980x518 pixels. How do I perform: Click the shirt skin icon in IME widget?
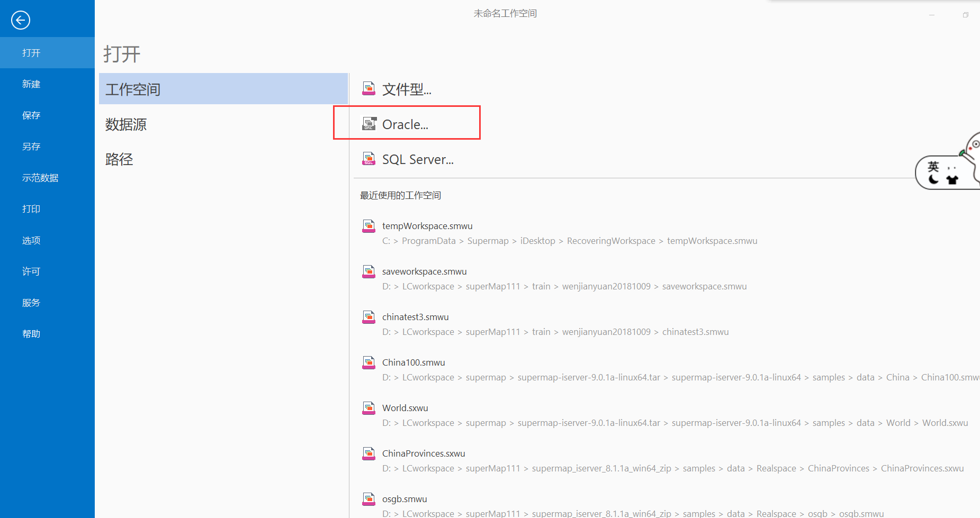[952, 179]
